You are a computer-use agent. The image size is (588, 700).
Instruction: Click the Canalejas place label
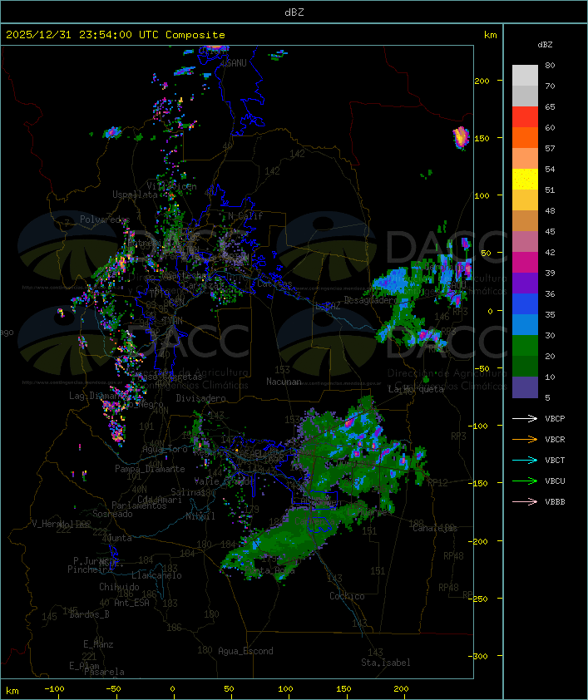(x=435, y=528)
